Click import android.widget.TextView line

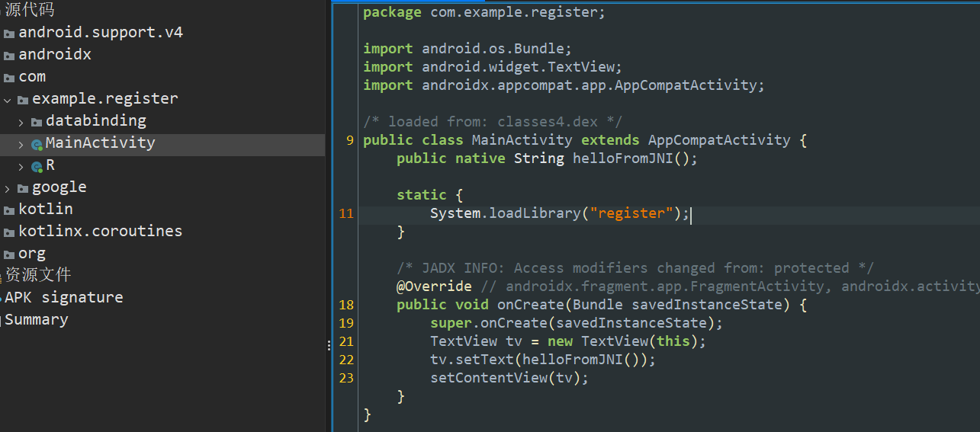493,67
